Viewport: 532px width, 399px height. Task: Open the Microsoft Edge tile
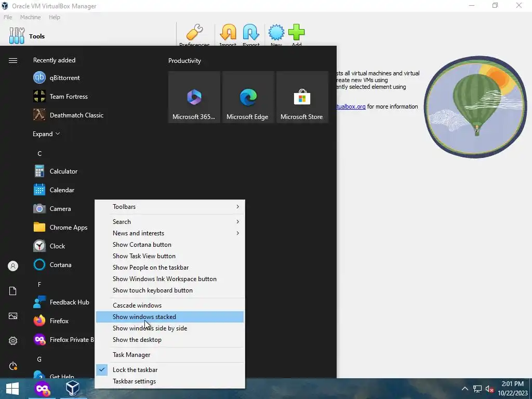pyautogui.click(x=248, y=97)
